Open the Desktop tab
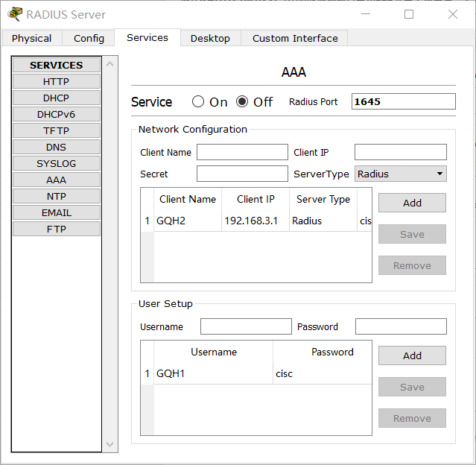 (210, 38)
